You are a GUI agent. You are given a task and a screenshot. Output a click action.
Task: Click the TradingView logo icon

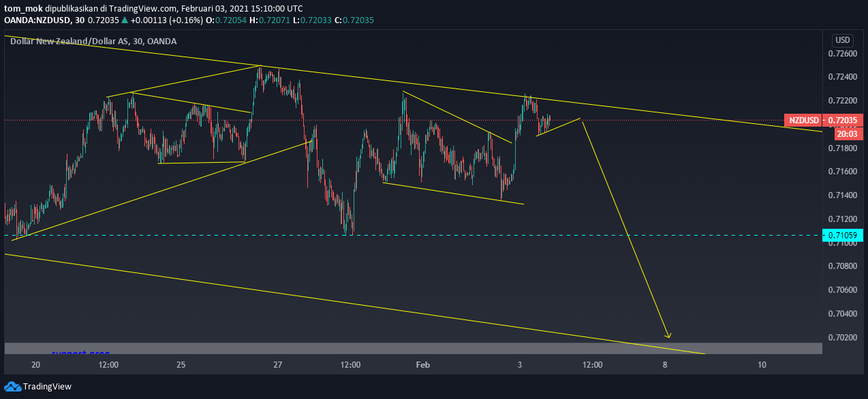point(12,386)
